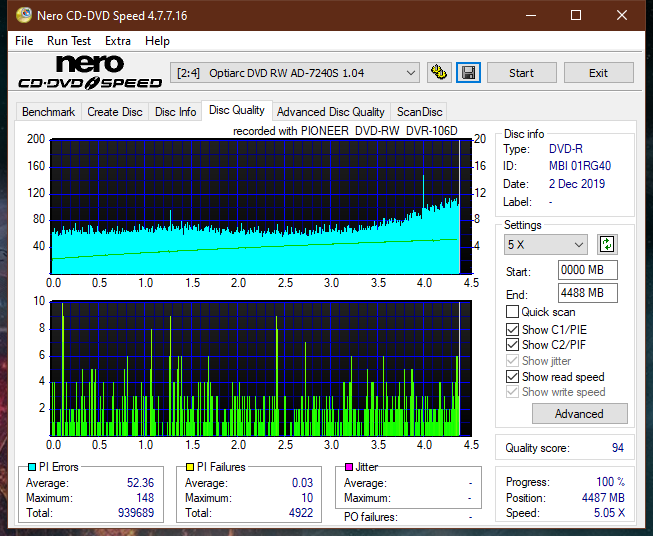Switch to the Create Disc tab
This screenshot has width=653, height=536.
tap(115, 112)
